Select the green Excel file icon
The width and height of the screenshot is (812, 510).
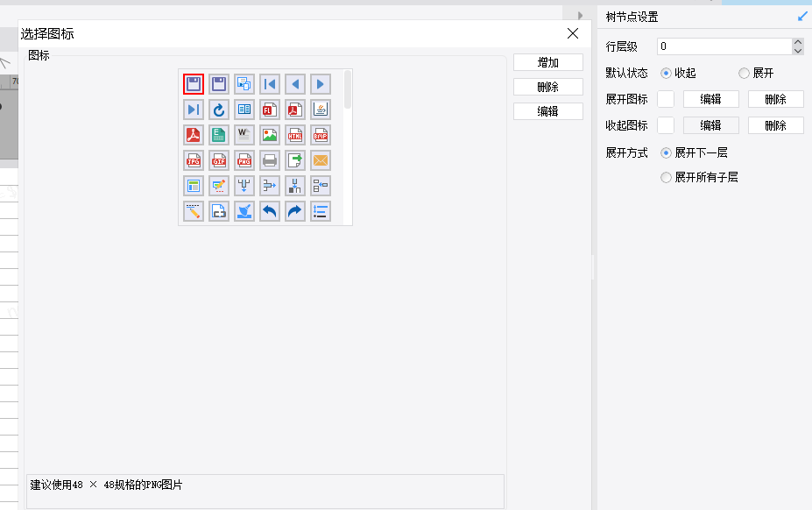[x=218, y=135]
